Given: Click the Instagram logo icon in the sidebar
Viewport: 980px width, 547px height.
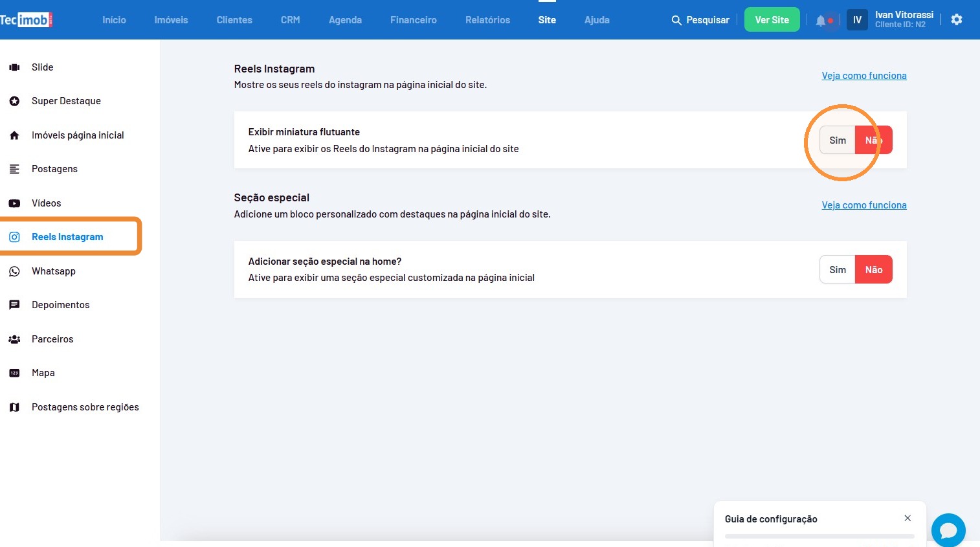Looking at the screenshot, I should point(14,237).
